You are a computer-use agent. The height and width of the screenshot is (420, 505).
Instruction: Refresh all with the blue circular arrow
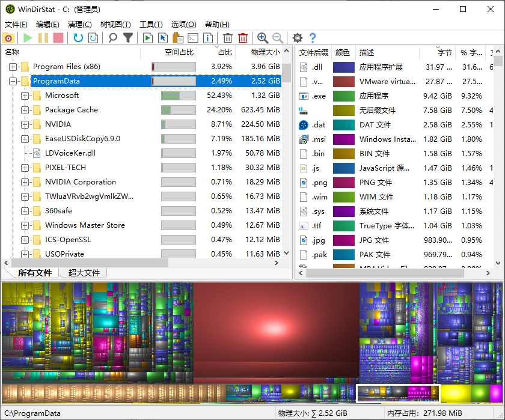click(x=78, y=38)
